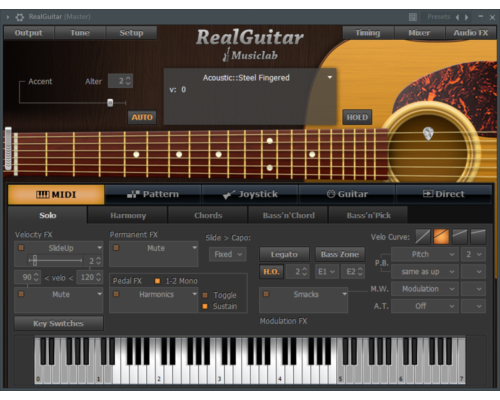Select the fourth Velo Curve shape icon

[478, 237]
